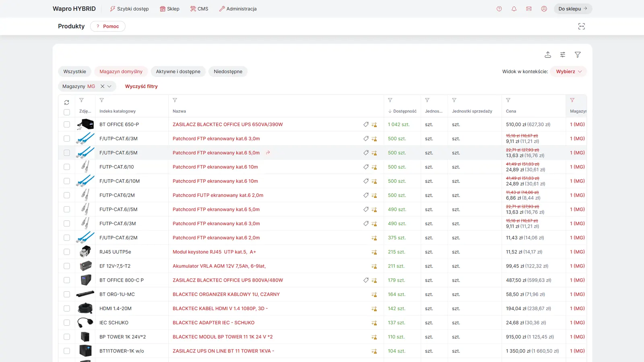Click the fullscreen expand icon near Pomoc header
This screenshot has width=644, height=362.
pyautogui.click(x=581, y=26)
